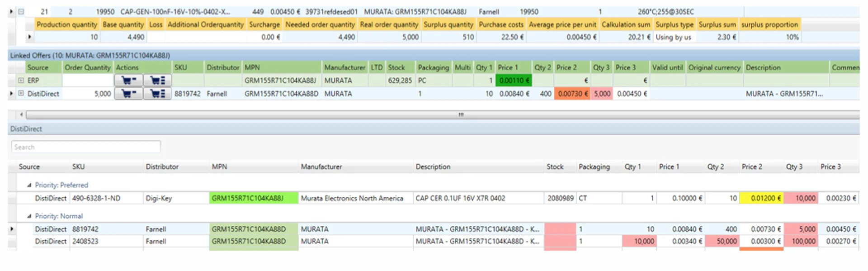Click part name CAP-GEN-100nF-16V-10%-0402-X

pos(175,12)
